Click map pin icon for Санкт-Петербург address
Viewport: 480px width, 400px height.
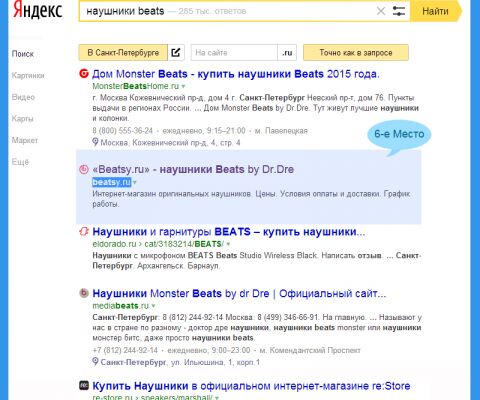[x=95, y=362]
